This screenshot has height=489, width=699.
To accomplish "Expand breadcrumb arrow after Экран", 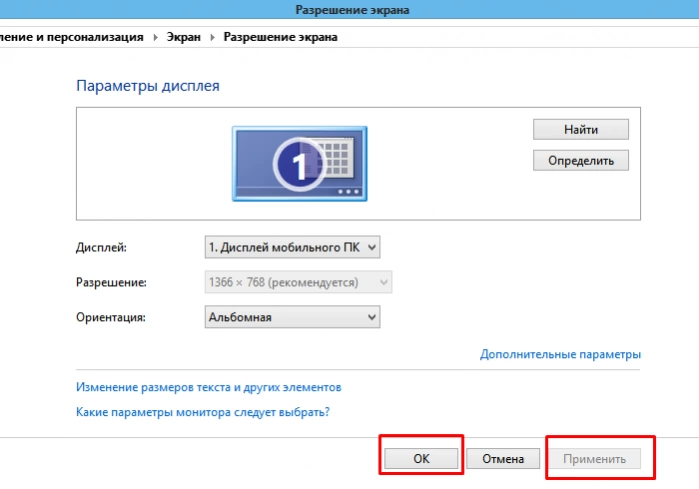I will click(212, 37).
